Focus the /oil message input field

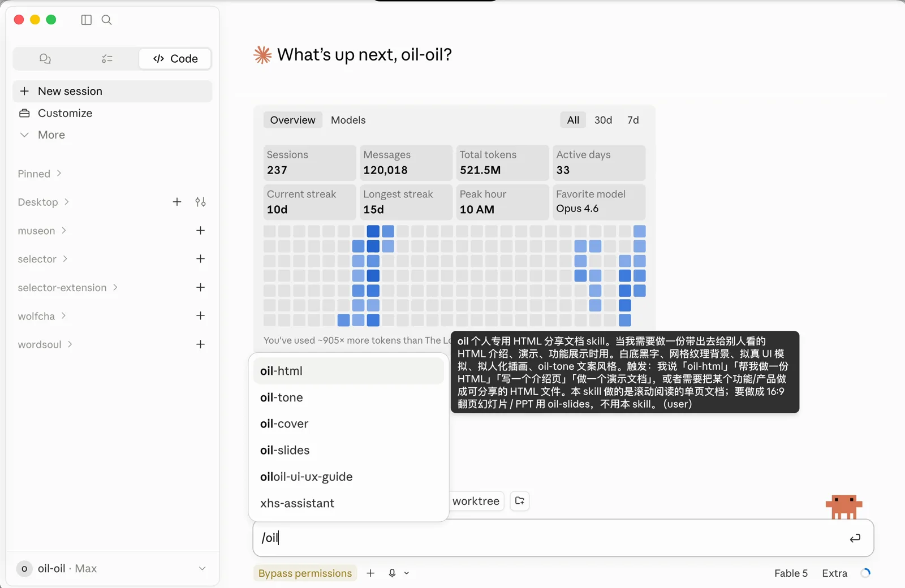[549, 538]
